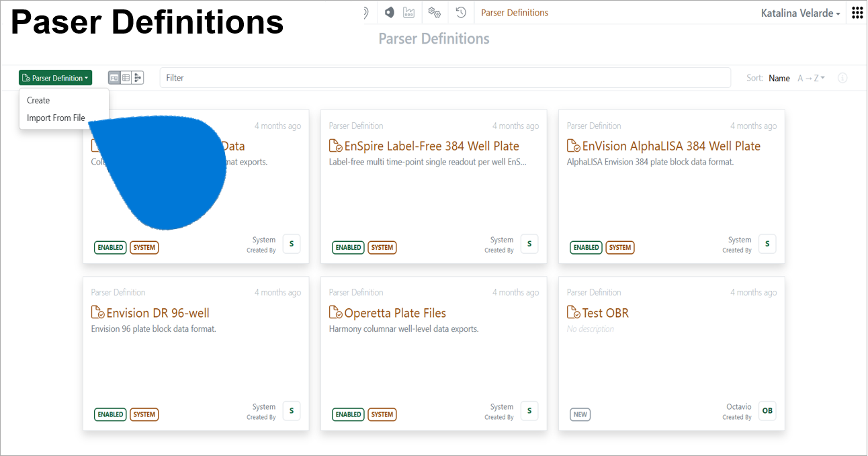Select Import From File menu entry
The width and height of the screenshot is (868, 456).
[56, 118]
